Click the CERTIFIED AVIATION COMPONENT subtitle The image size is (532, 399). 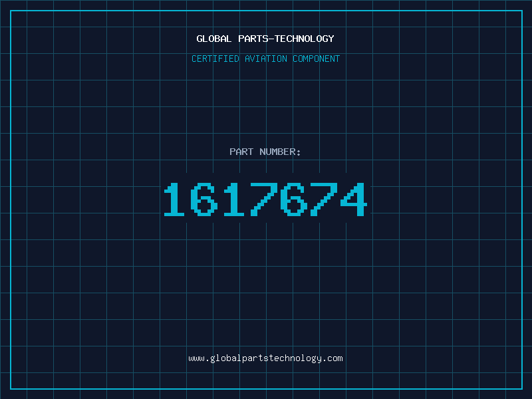click(265, 59)
